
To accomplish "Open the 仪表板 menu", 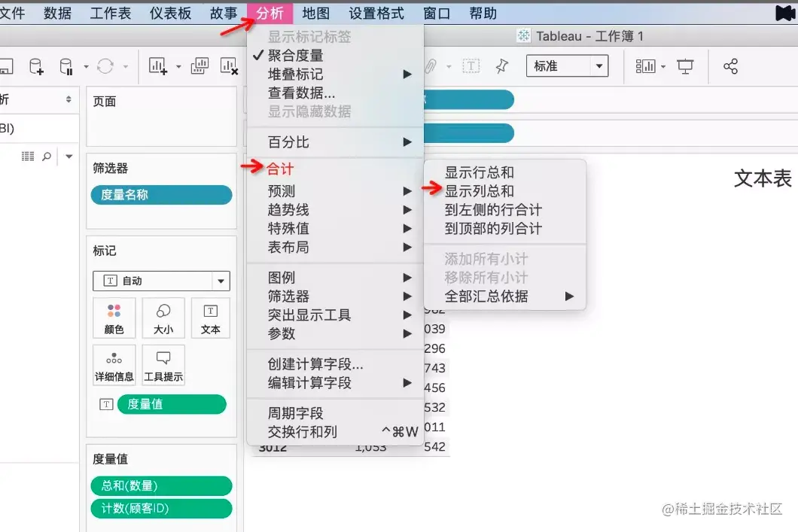I will 170,14.
